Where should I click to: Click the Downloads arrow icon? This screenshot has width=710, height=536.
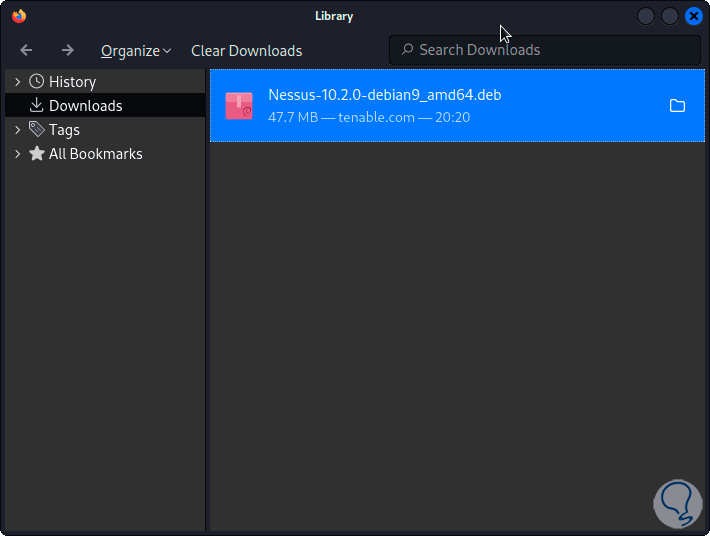click(x=36, y=105)
